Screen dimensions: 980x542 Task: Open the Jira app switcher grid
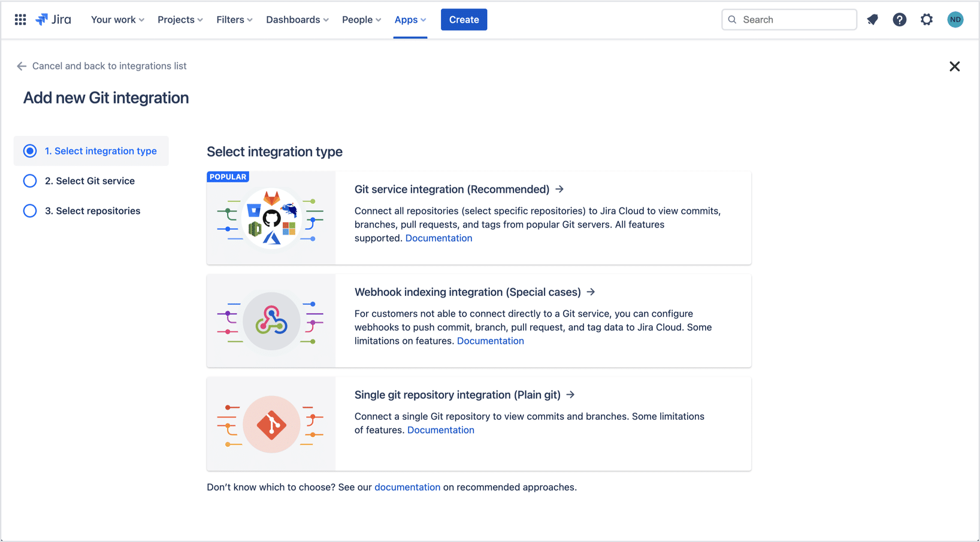pos(20,19)
